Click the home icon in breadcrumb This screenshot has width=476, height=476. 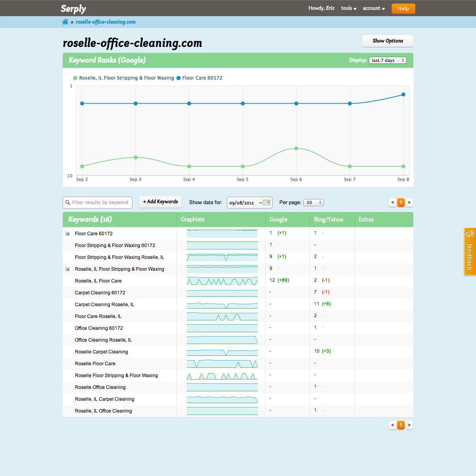pyautogui.click(x=65, y=22)
